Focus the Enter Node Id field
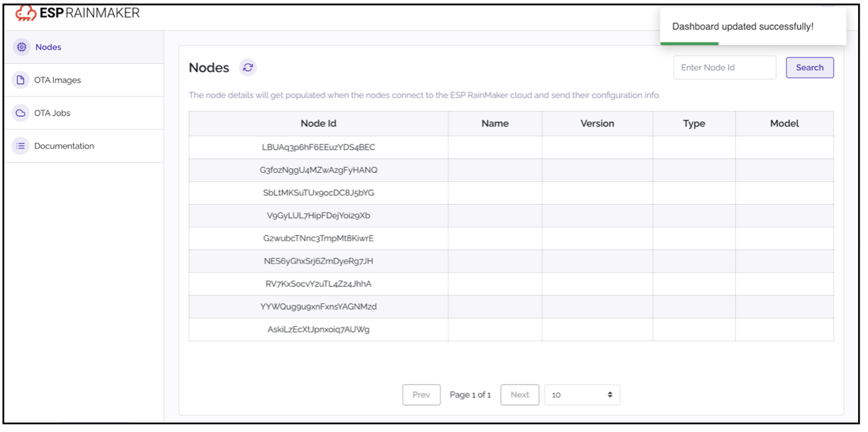 coord(725,67)
